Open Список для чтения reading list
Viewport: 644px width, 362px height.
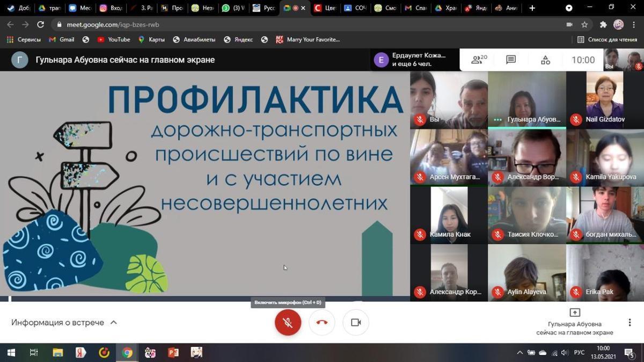tap(607, 40)
